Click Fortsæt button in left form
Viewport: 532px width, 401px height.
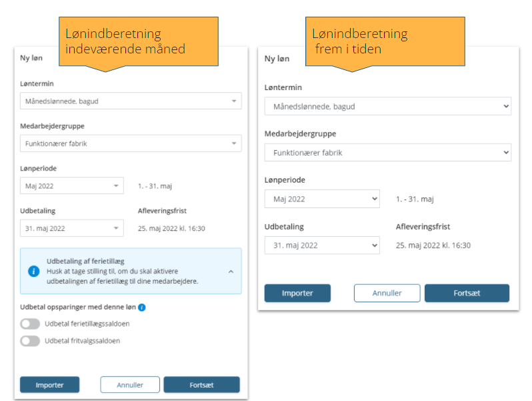(201, 385)
